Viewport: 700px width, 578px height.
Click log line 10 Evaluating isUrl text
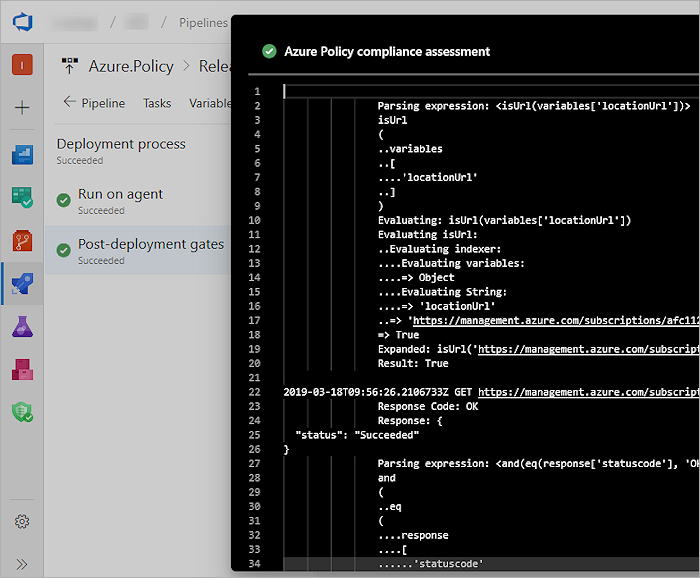coord(504,220)
